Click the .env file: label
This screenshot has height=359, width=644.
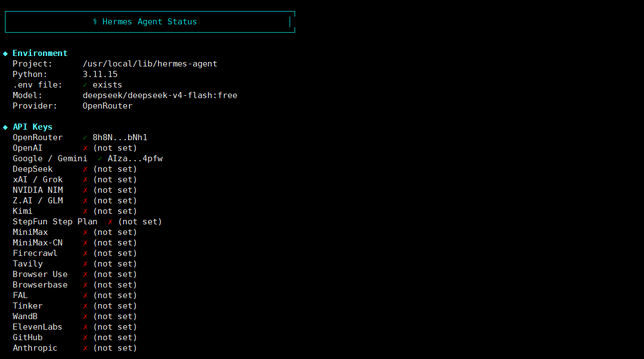tap(37, 85)
